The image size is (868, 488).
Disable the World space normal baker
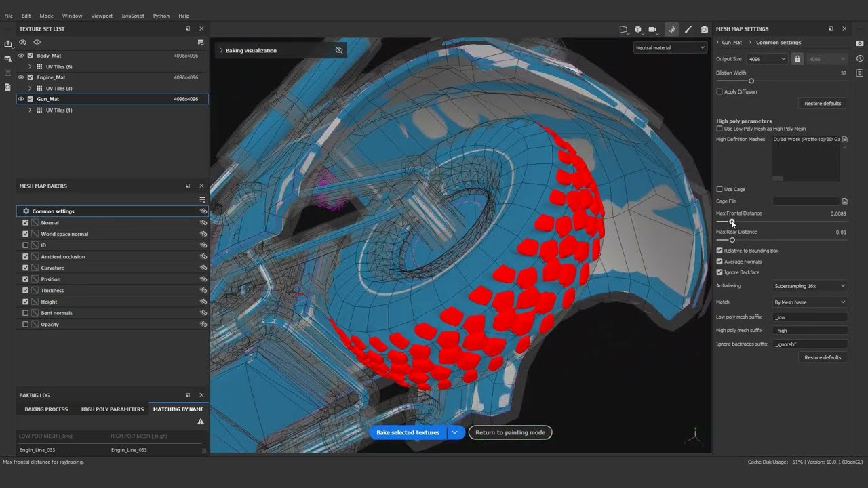coord(26,234)
